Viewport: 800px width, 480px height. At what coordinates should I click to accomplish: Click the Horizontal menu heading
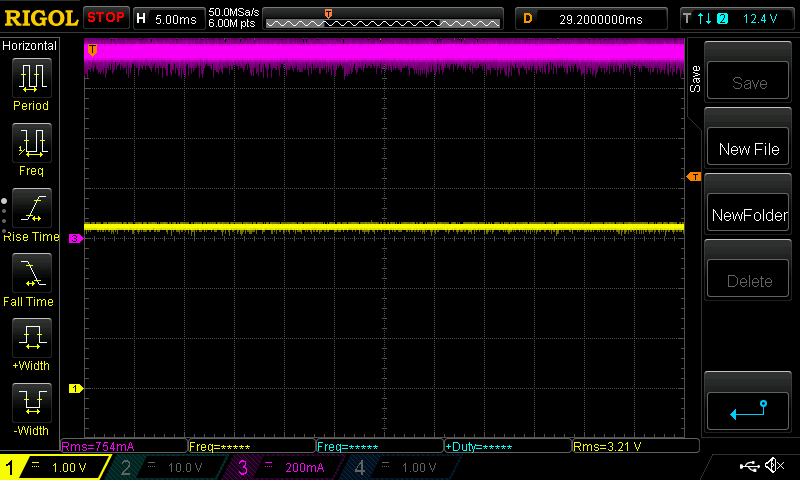pyautogui.click(x=30, y=45)
